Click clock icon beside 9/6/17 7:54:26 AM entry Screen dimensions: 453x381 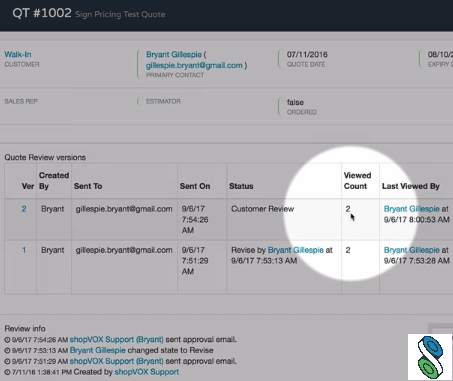(7, 340)
